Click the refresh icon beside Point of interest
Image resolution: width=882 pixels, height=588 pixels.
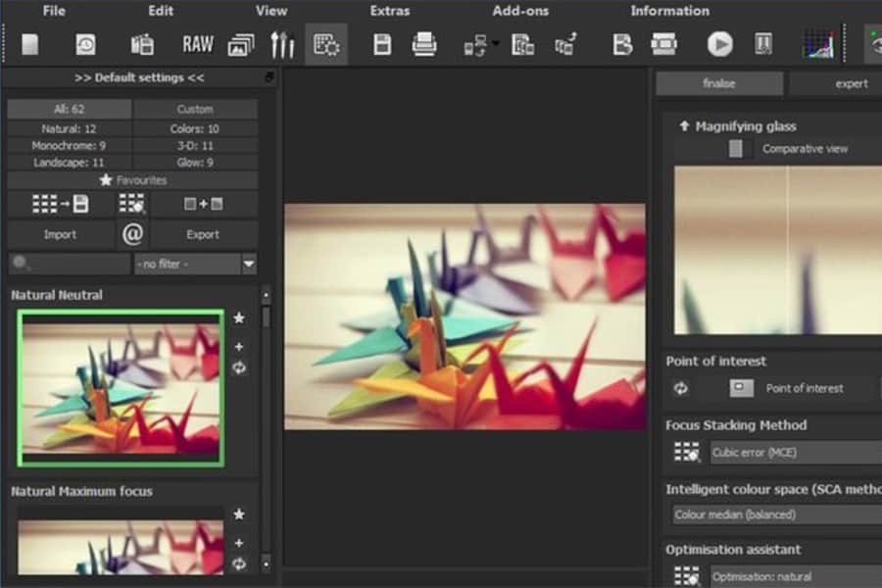pos(680,388)
